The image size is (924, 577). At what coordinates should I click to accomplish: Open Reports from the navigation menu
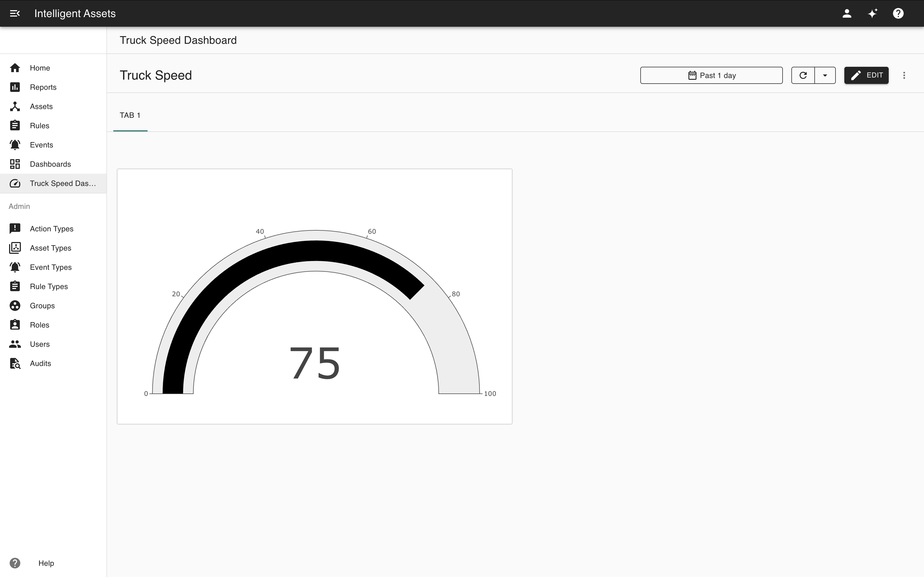[x=43, y=87]
